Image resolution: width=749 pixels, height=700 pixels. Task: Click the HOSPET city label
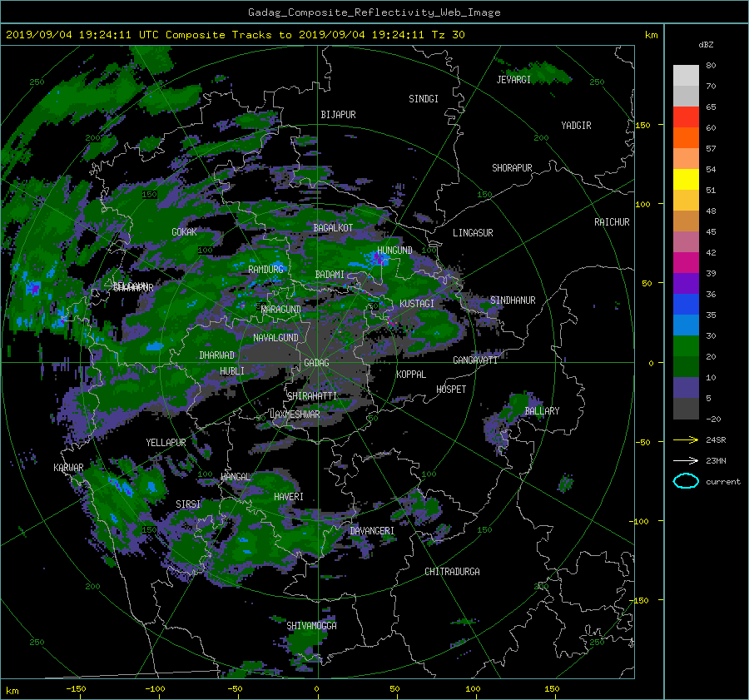[451, 390]
